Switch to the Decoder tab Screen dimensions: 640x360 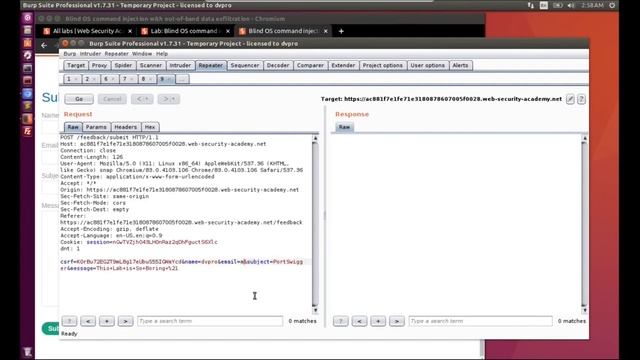[x=278, y=65]
